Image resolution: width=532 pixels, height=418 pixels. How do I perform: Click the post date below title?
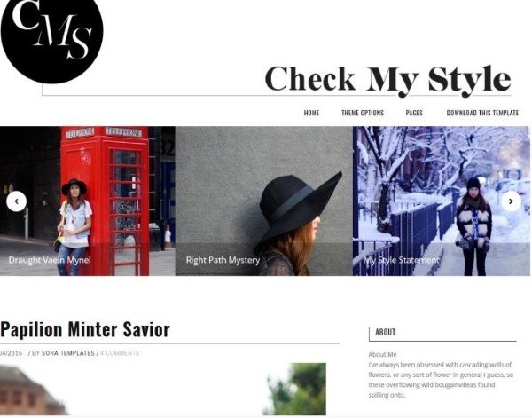11,353
